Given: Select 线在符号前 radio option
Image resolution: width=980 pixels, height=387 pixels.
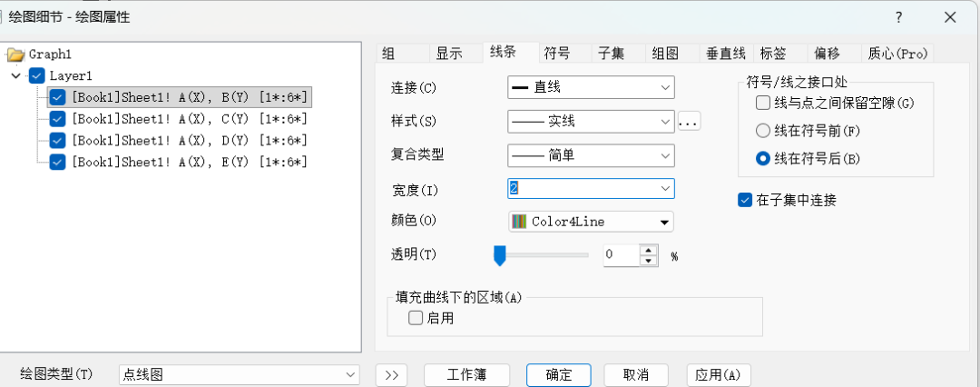Looking at the screenshot, I should [x=762, y=131].
